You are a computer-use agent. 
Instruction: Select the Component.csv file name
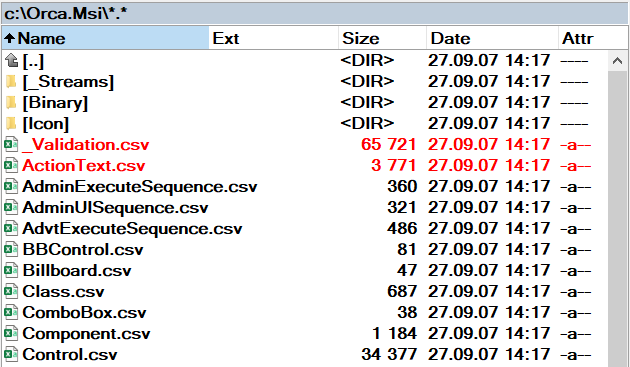point(86,334)
